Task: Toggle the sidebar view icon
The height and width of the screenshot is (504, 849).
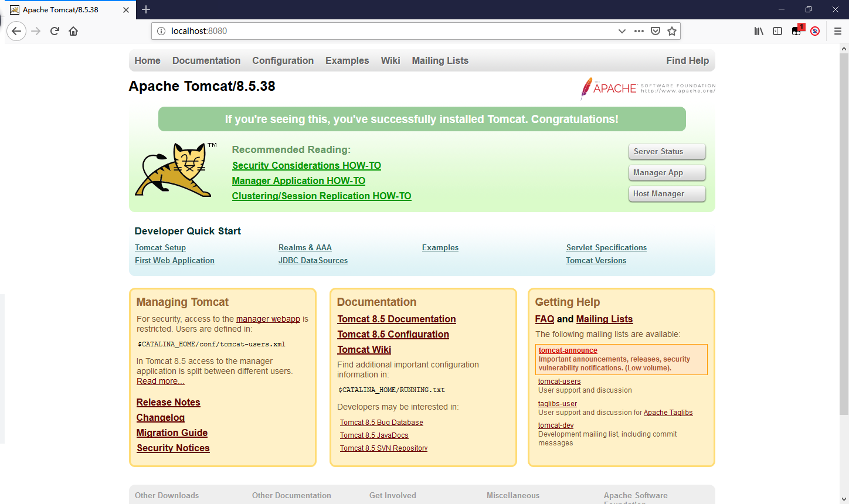Action: coord(777,31)
